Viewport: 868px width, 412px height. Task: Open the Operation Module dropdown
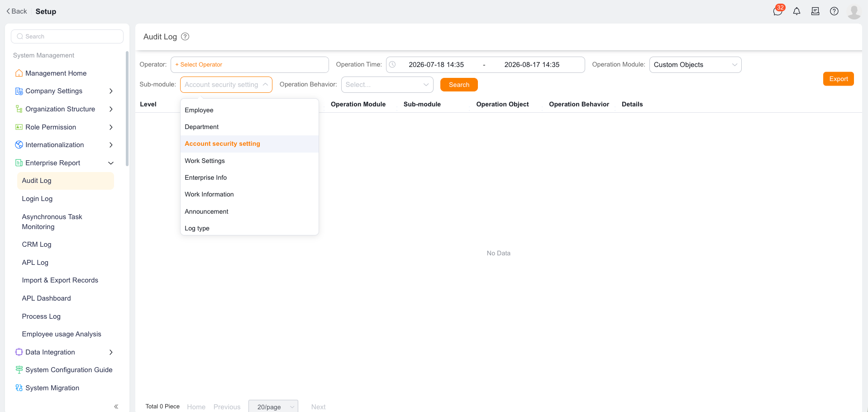pyautogui.click(x=695, y=65)
